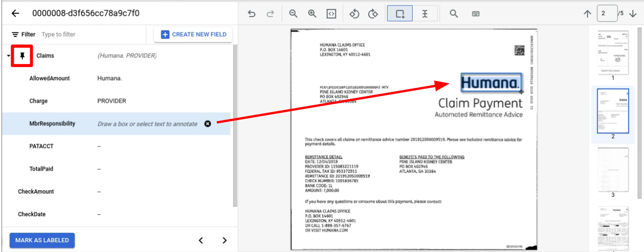Viewport: 644px width, 252px height.
Task: Toggle the pin on Claims field
Action: click(22, 56)
